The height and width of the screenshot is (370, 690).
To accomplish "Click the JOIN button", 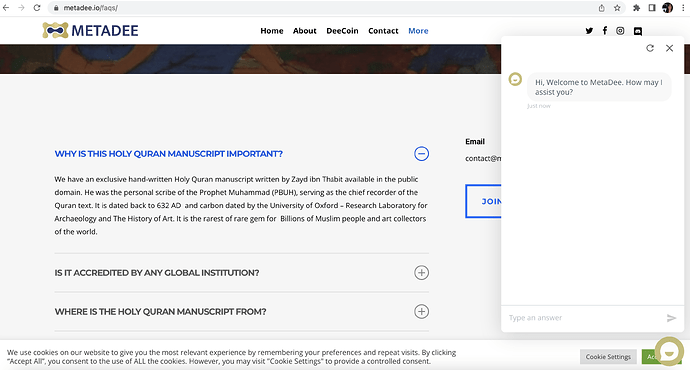I will coord(483,201).
